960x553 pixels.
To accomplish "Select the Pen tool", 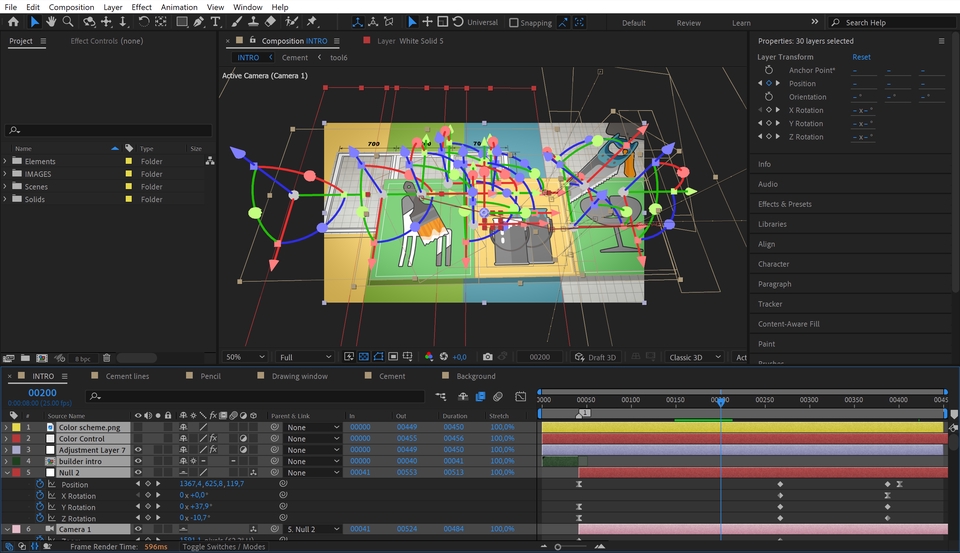I will 198,22.
